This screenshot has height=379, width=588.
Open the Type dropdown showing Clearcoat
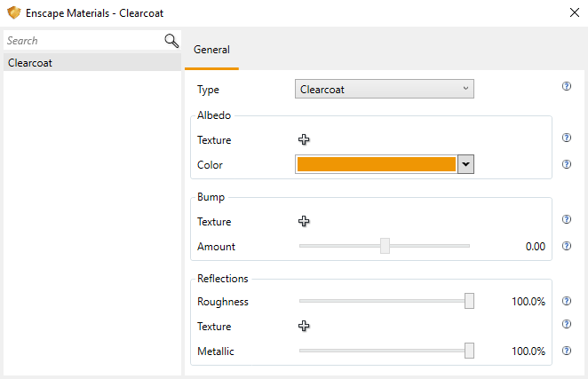pos(385,89)
